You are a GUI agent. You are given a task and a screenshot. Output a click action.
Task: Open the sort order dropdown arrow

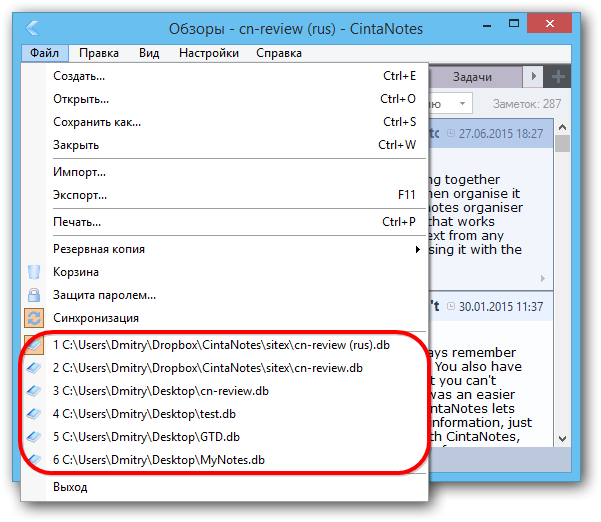point(462,103)
